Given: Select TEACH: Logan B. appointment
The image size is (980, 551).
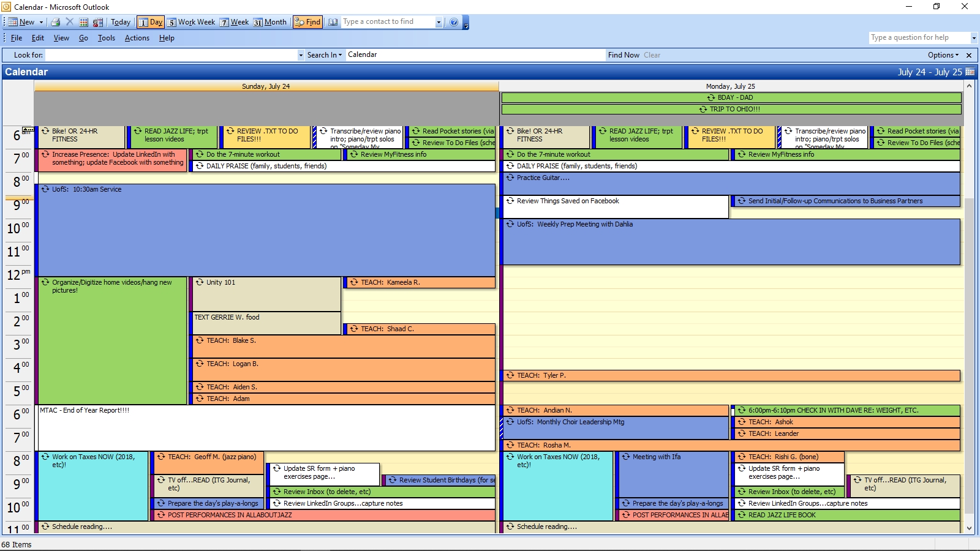Looking at the screenshot, I should coord(343,369).
